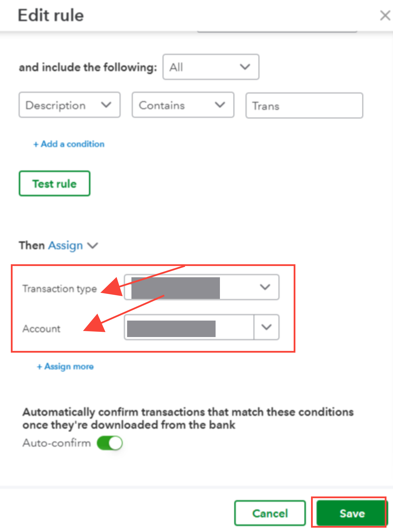Screen dimensions: 393x532
Task: Close the Edit rule dialog
Action: (x=385, y=16)
